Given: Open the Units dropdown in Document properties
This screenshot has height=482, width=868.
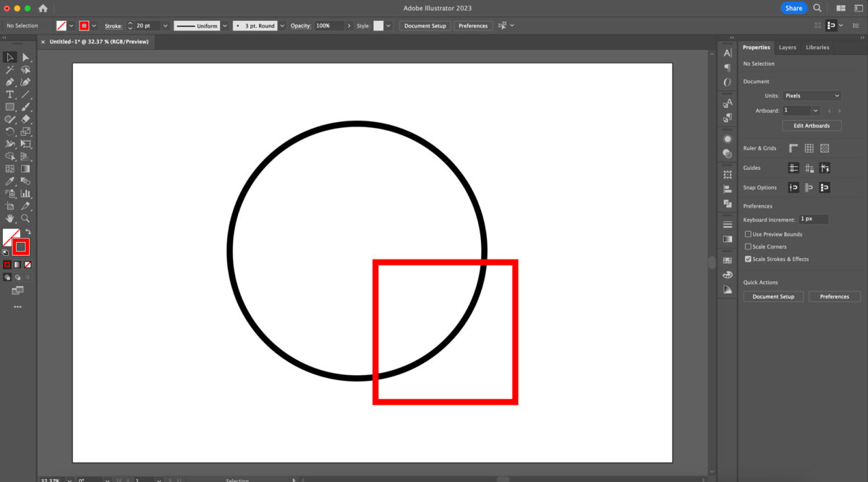Looking at the screenshot, I should 810,95.
